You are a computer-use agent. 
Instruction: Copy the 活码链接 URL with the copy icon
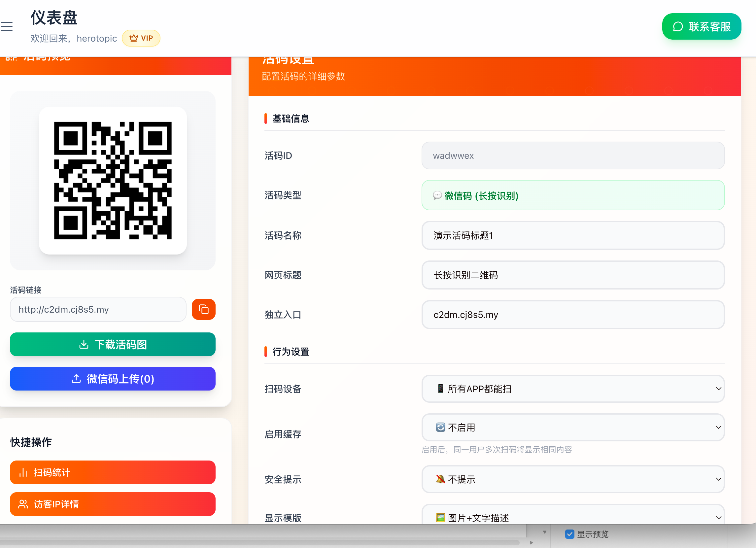pos(203,309)
